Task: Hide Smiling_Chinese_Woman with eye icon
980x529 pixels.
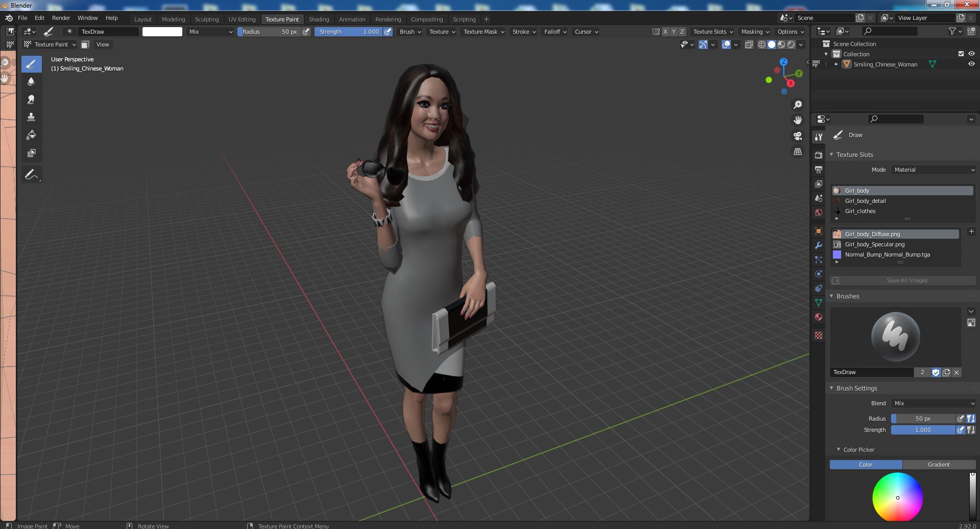Action: pyautogui.click(x=971, y=64)
